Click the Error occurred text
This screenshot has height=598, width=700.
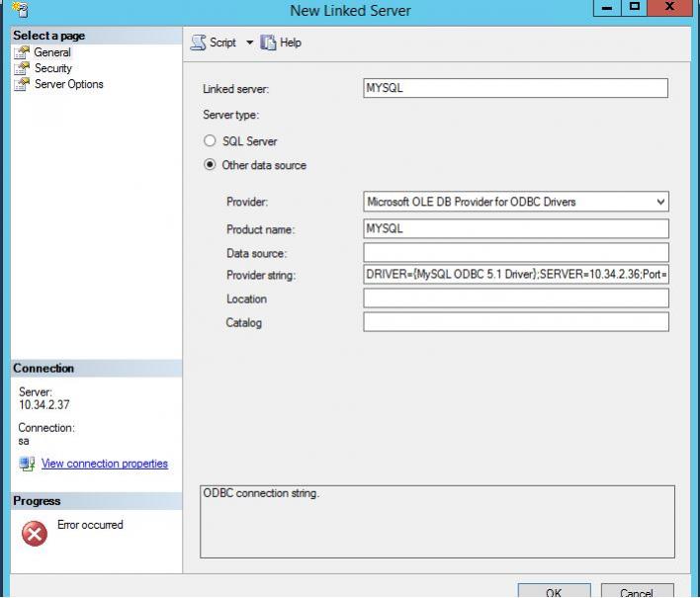point(90,525)
